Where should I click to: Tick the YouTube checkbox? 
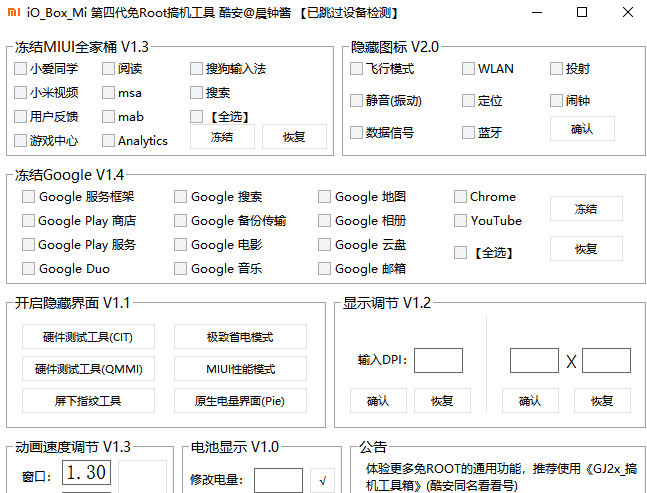tap(460, 220)
